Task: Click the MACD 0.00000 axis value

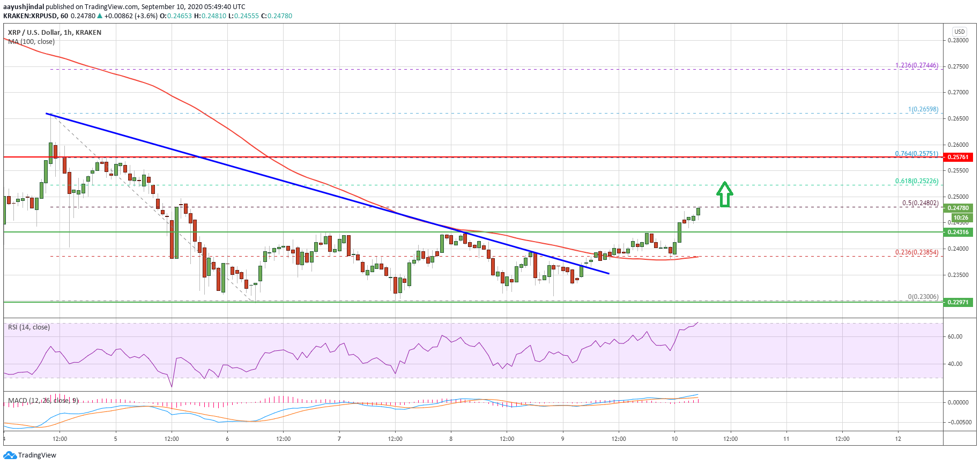Action: point(959,402)
